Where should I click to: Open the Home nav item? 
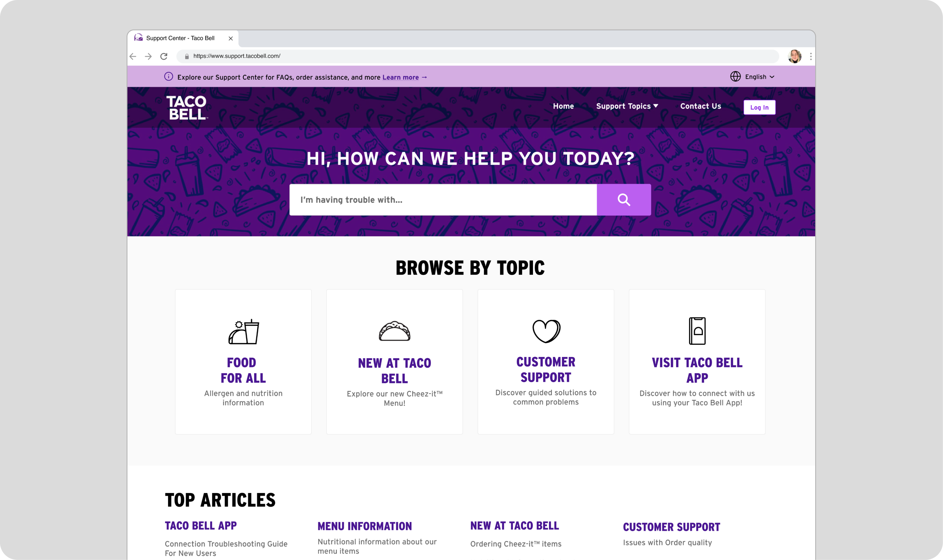pyautogui.click(x=563, y=106)
